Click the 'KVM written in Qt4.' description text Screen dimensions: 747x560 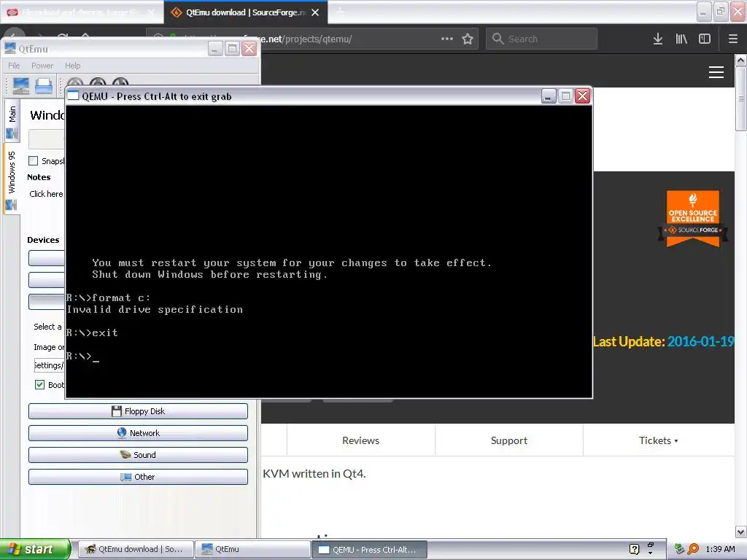(314, 474)
